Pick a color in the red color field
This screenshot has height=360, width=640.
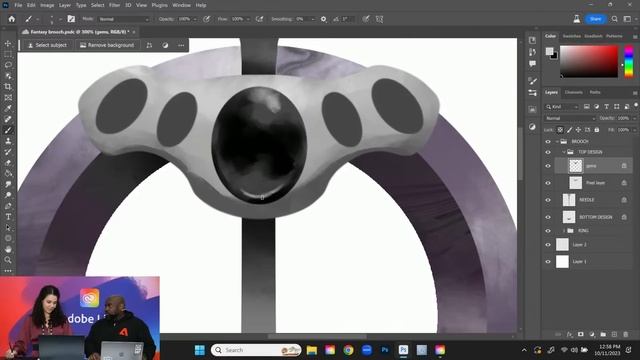(x=589, y=61)
